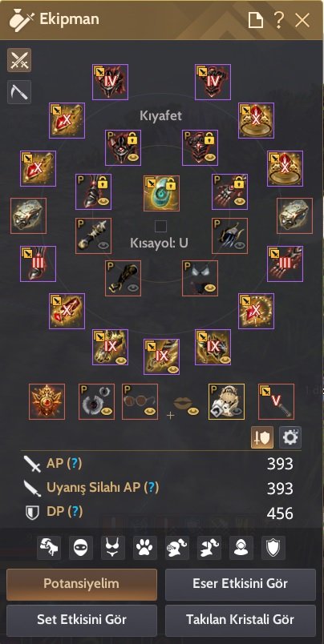Screen dimensions: 324x644
Task: Toggle the ninja mask face icon
Action: tap(80, 548)
